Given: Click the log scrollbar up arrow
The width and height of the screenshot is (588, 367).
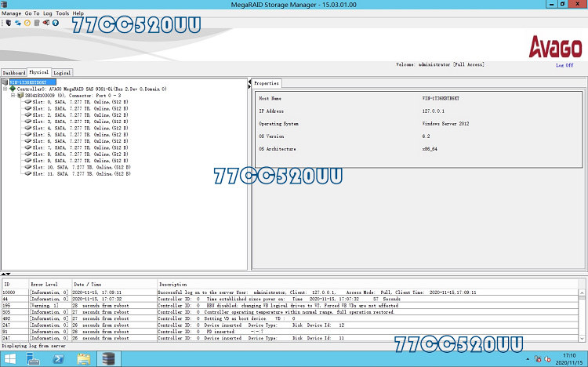Looking at the screenshot, I should [x=582, y=293].
